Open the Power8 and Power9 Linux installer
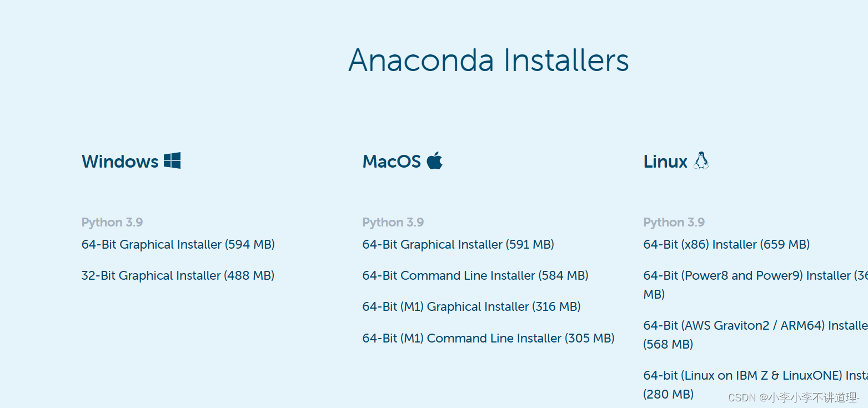The image size is (868, 408). pyautogui.click(x=755, y=284)
